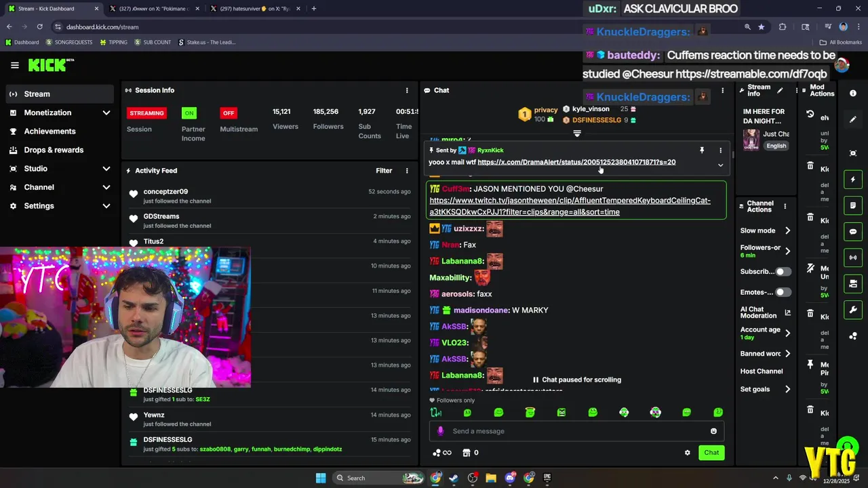The height and width of the screenshot is (488, 868).
Task: Select Stream in the sidebar
Action: coord(60,94)
